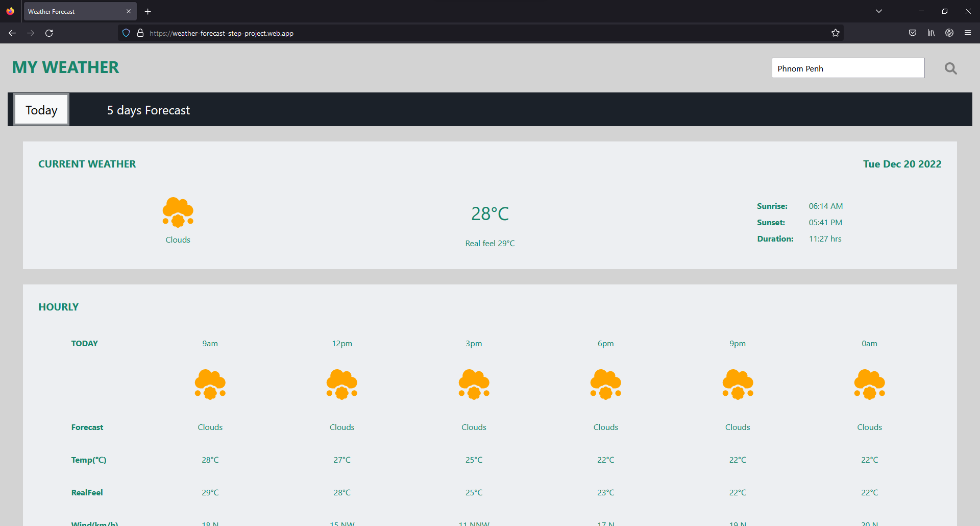The image size is (980, 526).
Task: Select the Today tab
Action: tap(41, 109)
